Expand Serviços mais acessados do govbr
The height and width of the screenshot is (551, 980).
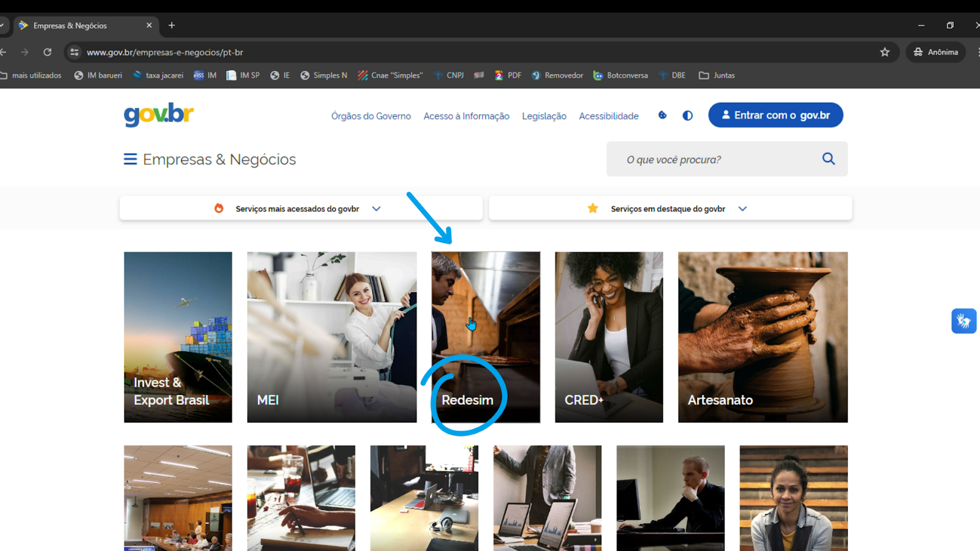pos(301,209)
